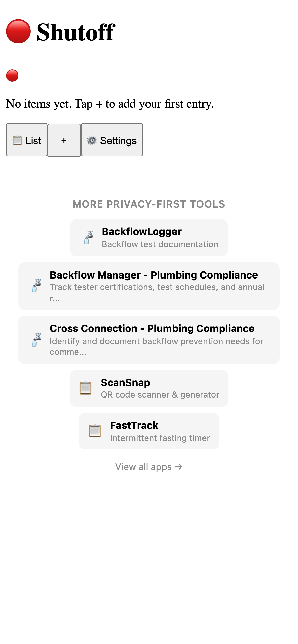Click the faucet icon for Cross Connection
This screenshot has width=298, height=644.
coord(36,339)
